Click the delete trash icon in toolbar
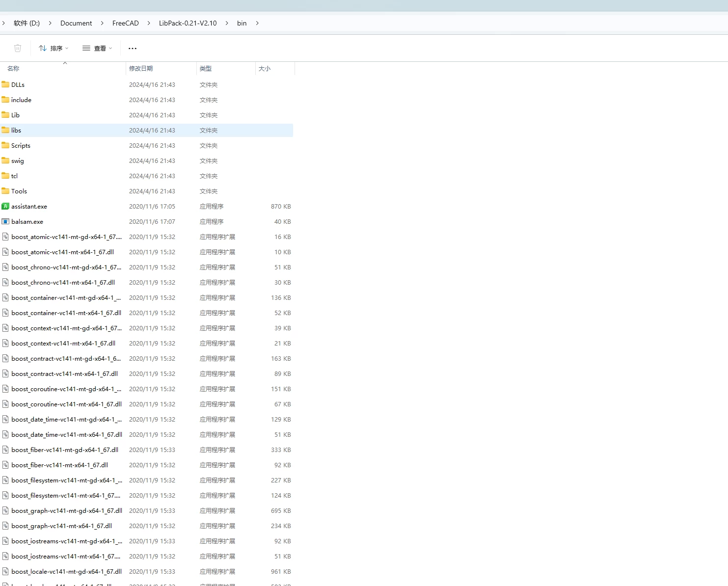The width and height of the screenshot is (728, 586). point(18,48)
